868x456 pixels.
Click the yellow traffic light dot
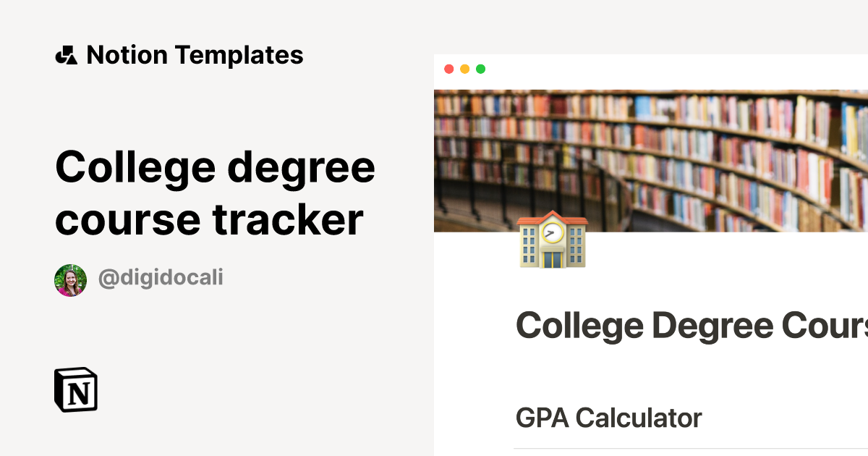pyautogui.click(x=465, y=69)
